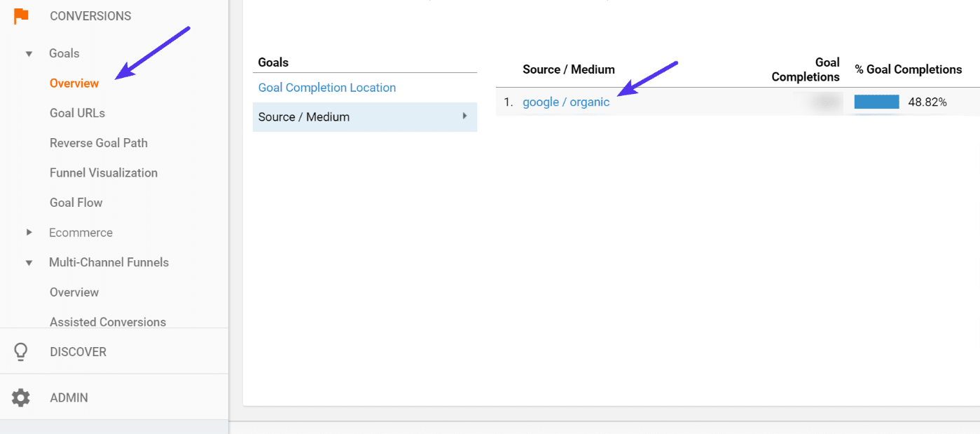Expand the Ecommerce section arrow
This screenshot has width=980, height=434.
click(x=29, y=232)
